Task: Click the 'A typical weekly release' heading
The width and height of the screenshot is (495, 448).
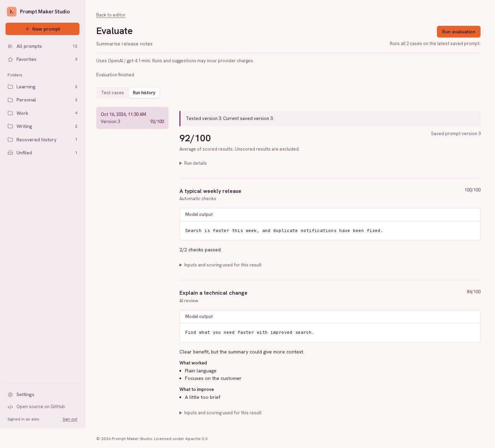Action: [x=210, y=191]
